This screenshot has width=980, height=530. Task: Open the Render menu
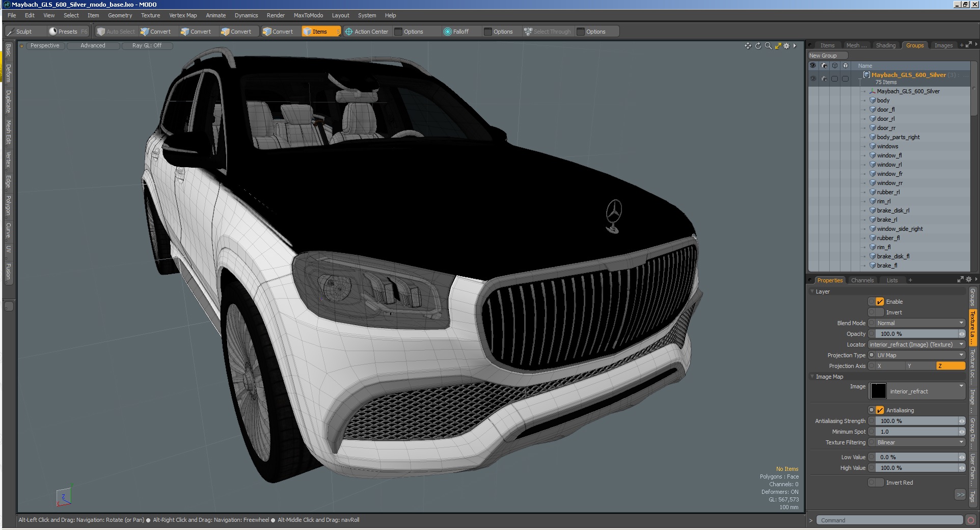pyautogui.click(x=276, y=15)
